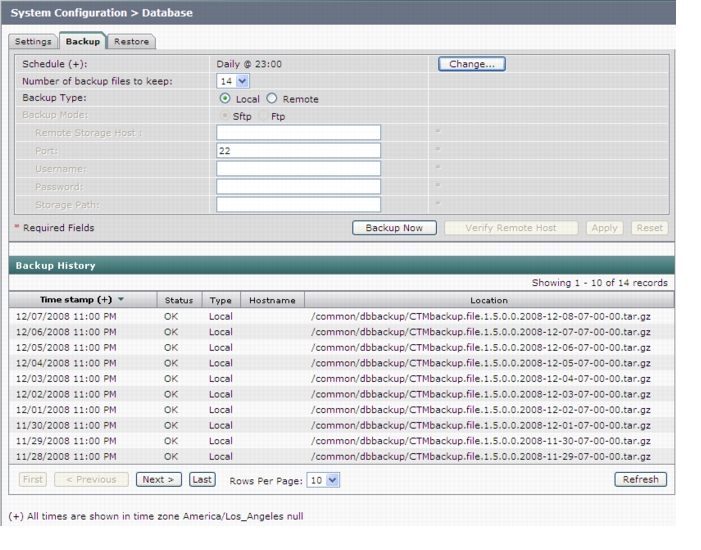This screenshot has height=550, width=701.
Task: Click the Port input field
Action: (x=299, y=150)
